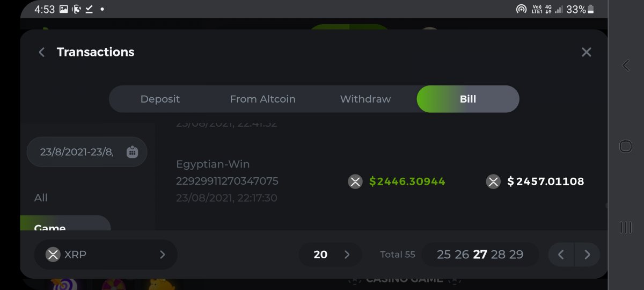Tap Android recent apps button
This screenshot has width=644, height=290.
tap(626, 227)
